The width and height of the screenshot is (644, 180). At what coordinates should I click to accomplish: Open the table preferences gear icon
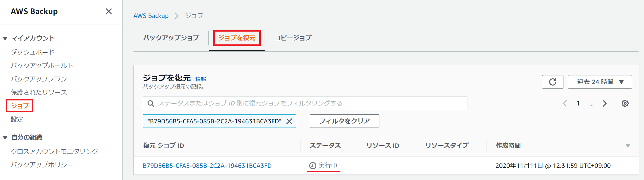(x=625, y=103)
